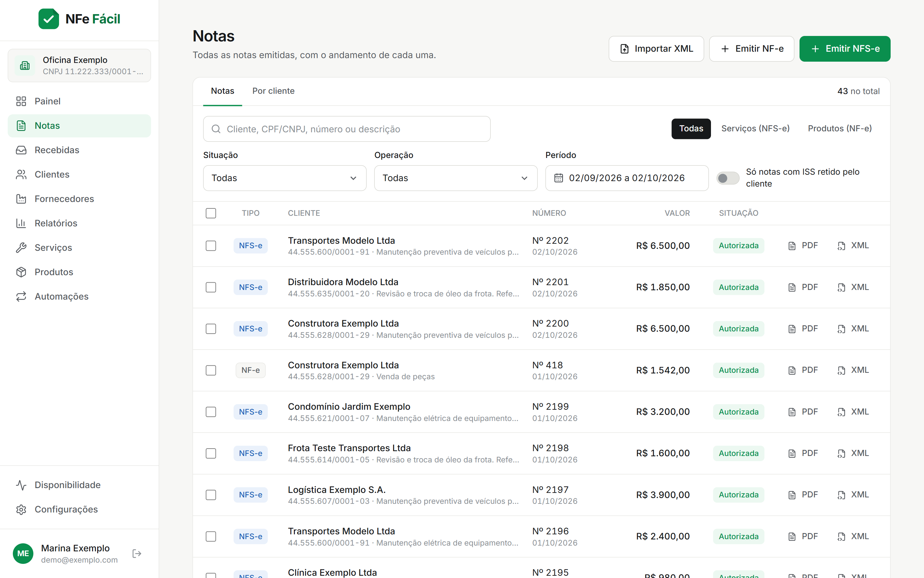Viewport: 924px width, 578px height.
Task: Switch to the Por cliente tab
Action: click(x=273, y=91)
